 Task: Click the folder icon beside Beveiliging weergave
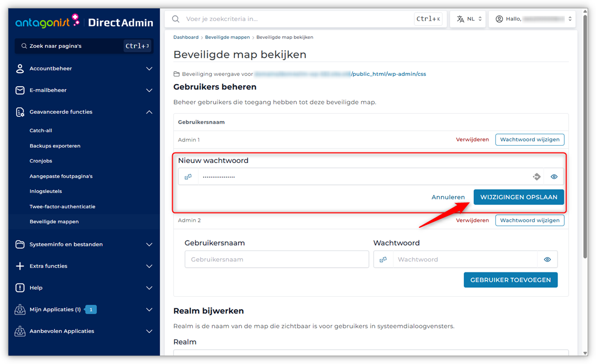(177, 74)
